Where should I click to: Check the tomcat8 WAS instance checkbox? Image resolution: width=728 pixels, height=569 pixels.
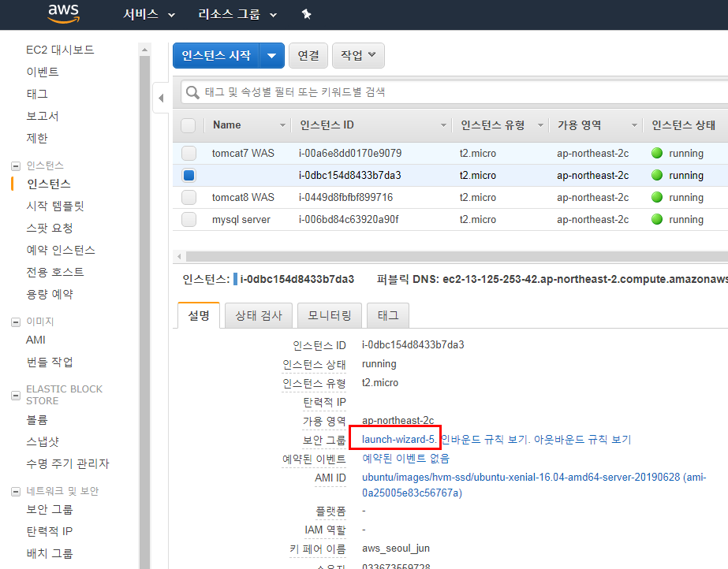189,198
